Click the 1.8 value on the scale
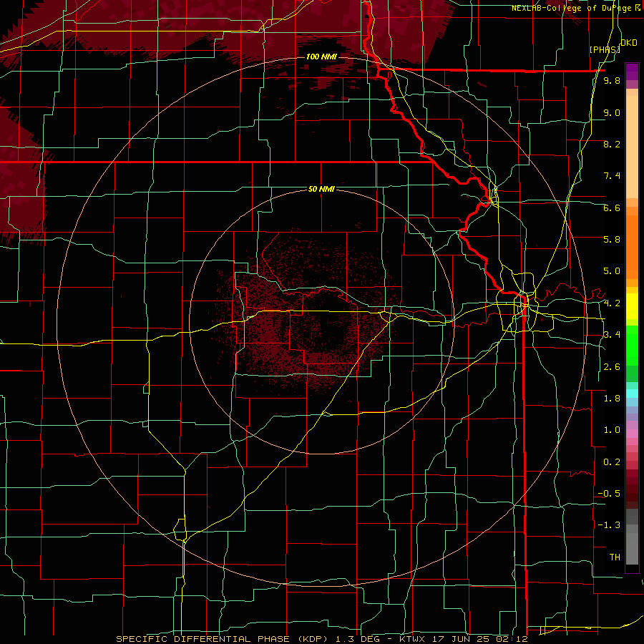Image resolution: width=644 pixels, height=644 pixels. coord(612,399)
